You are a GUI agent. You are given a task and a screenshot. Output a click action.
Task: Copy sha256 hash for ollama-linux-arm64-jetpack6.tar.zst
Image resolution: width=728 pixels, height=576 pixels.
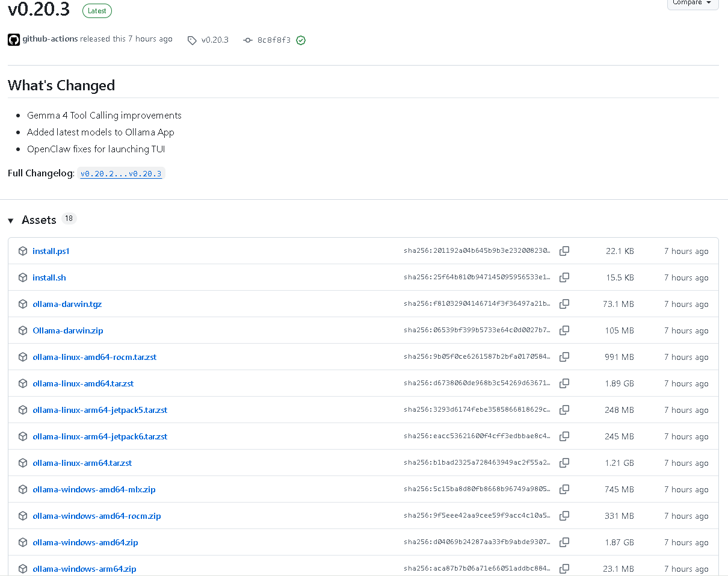tap(564, 436)
